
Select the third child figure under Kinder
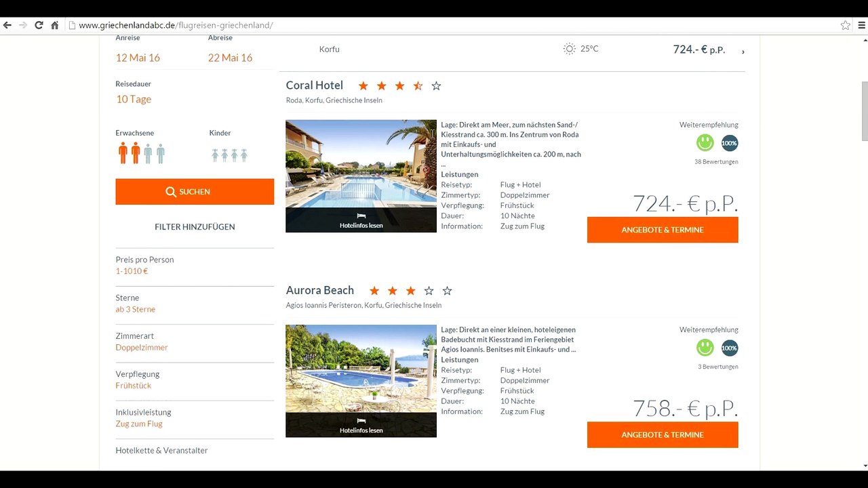pyautogui.click(x=234, y=155)
